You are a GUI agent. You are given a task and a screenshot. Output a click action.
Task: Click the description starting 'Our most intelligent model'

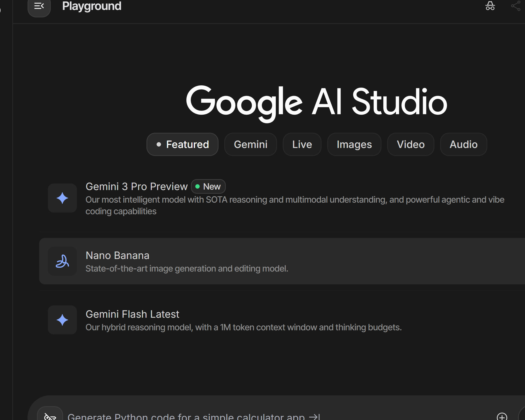pos(295,205)
